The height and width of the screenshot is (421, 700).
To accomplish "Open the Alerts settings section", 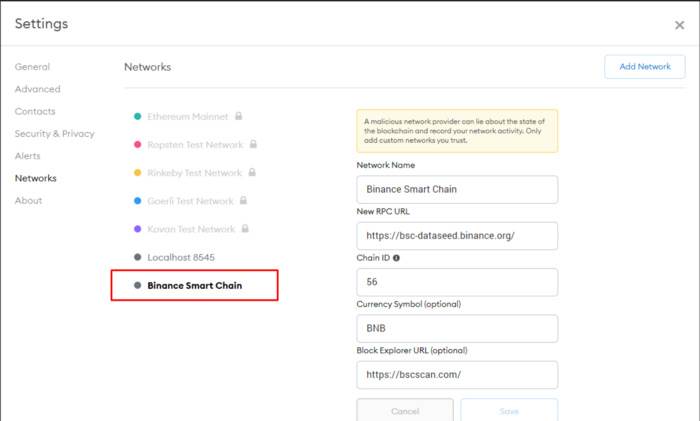I will (27, 156).
